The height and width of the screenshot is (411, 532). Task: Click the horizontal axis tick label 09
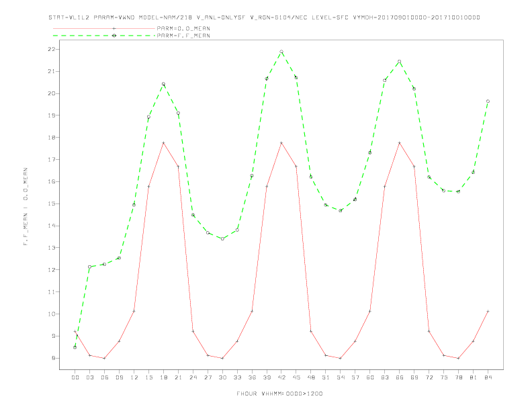tap(119, 377)
